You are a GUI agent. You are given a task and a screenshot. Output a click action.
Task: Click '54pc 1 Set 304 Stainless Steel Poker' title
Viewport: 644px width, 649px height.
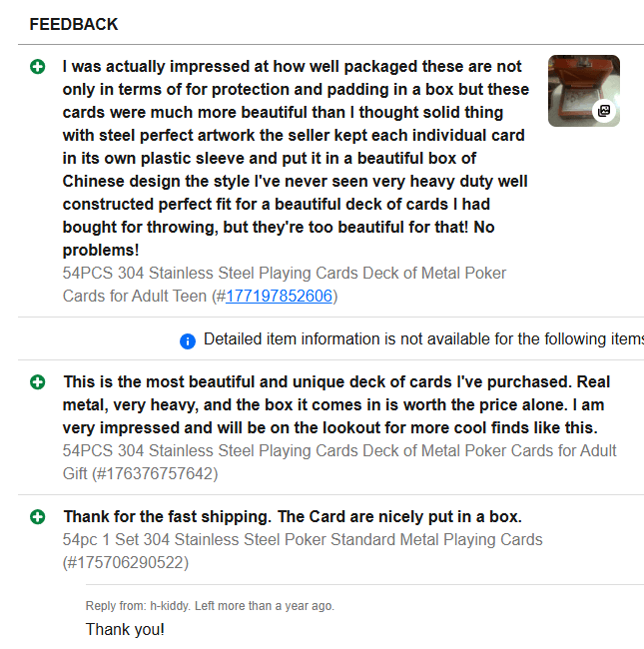click(303, 540)
